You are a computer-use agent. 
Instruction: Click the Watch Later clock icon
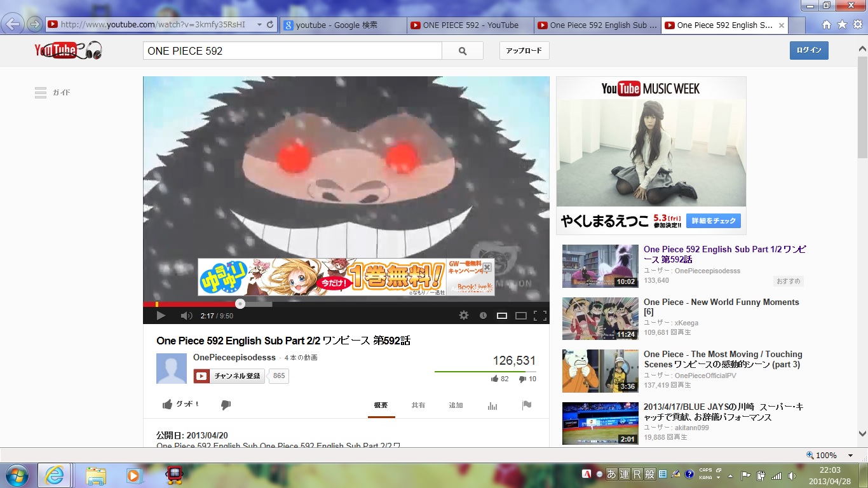(483, 316)
